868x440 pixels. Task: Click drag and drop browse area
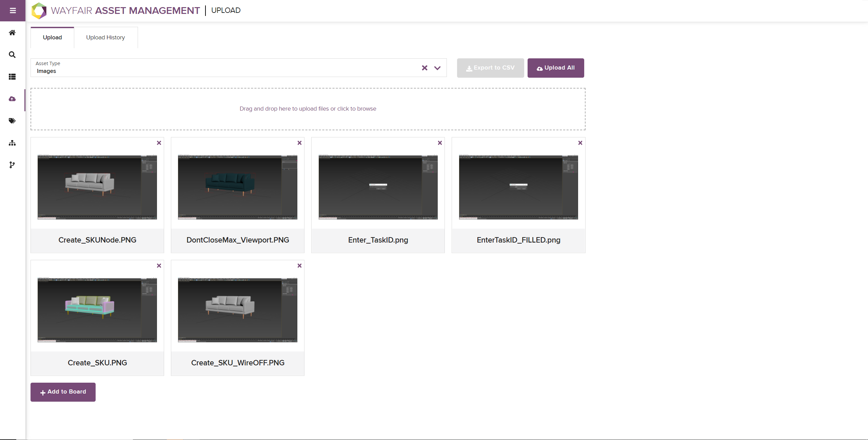[x=308, y=109]
